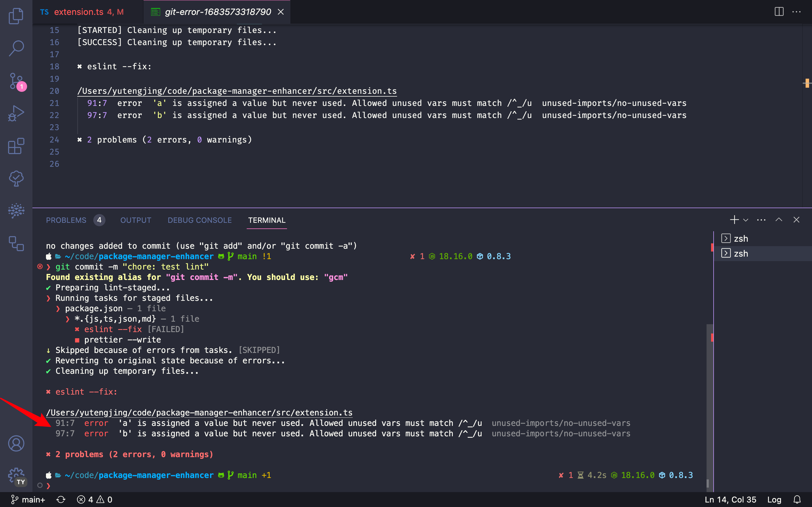Open Source Control with pending change
This screenshot has height=507, width=812.
[16, 81]
